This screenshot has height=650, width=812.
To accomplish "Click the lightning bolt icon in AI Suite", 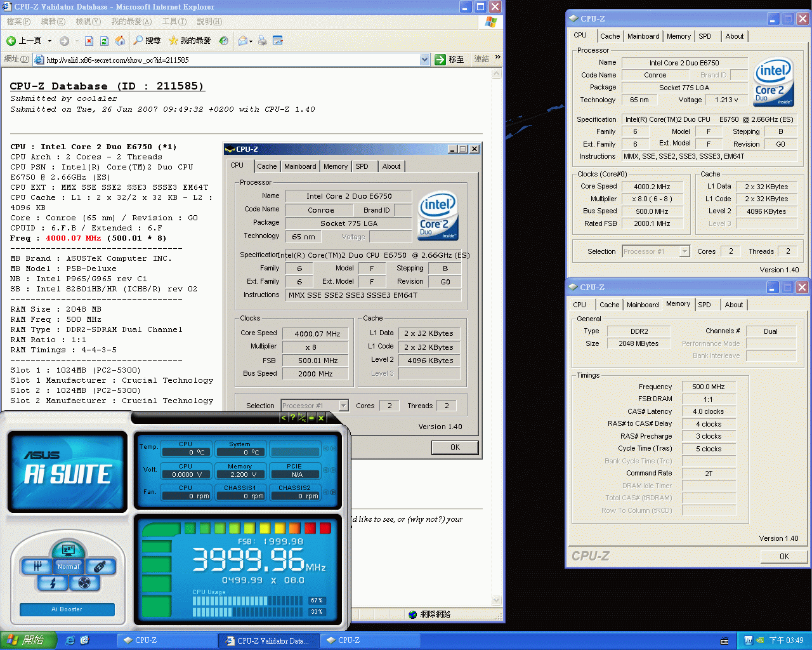I will (53, 583).
